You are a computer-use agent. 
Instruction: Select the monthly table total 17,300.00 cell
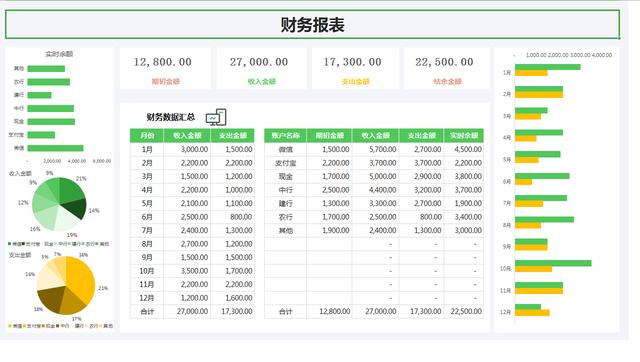pos(232,311)
